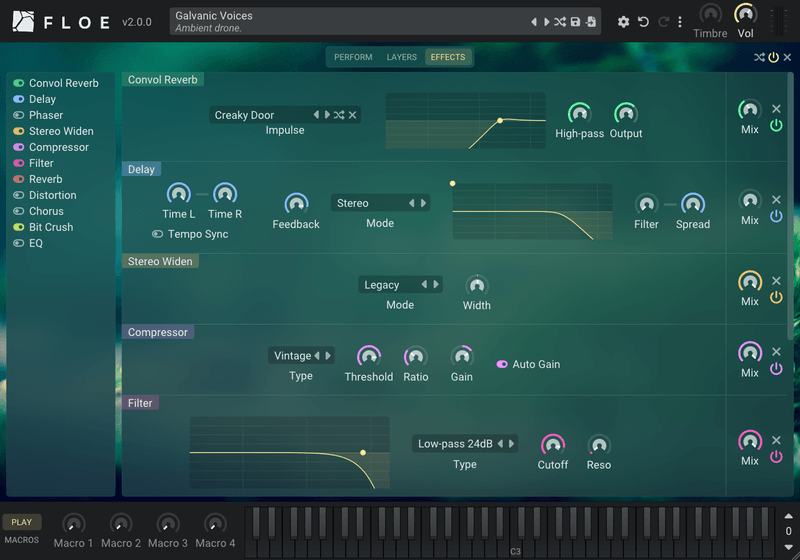Disable the Auto Gain switch
800x560 pixels.
pyautogui.click(x=502, y=364)
